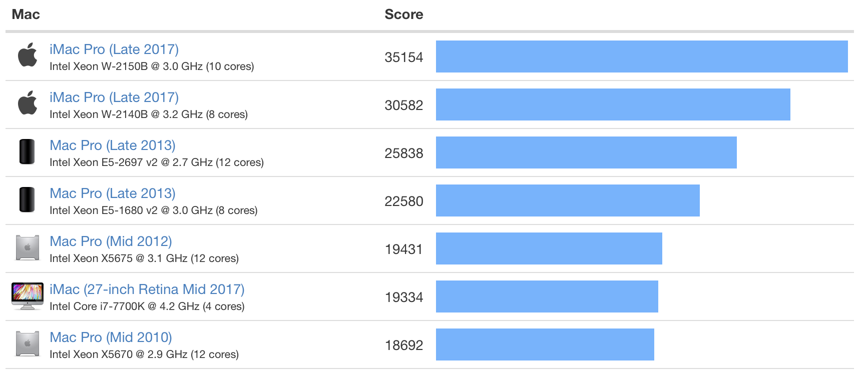The image size is (868, 373).
Task: Click Apple logo icon beside Xeon W-2150B
Action: pyautogui.click(x=28, y=55)
